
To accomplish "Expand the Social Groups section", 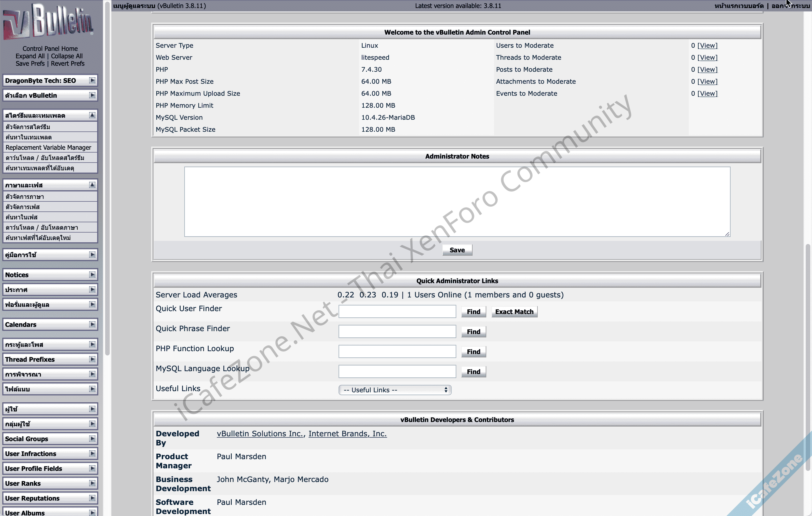I will [50, 439].
